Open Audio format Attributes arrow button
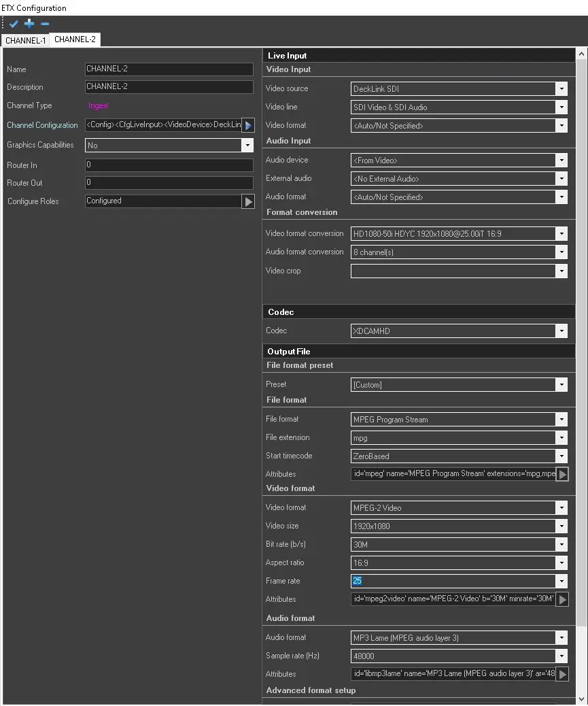The width and height of the screenshot is (588, 706). (x=562, y=674)
